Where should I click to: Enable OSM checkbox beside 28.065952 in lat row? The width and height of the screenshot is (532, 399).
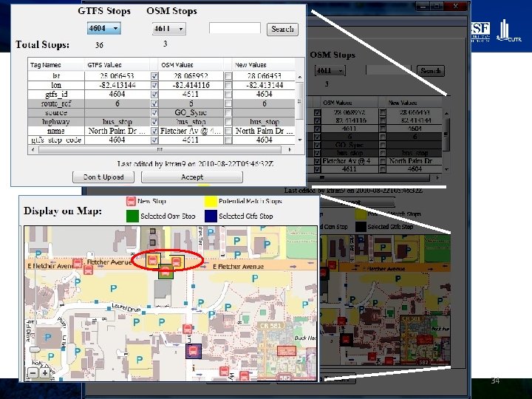pos(228,76)
